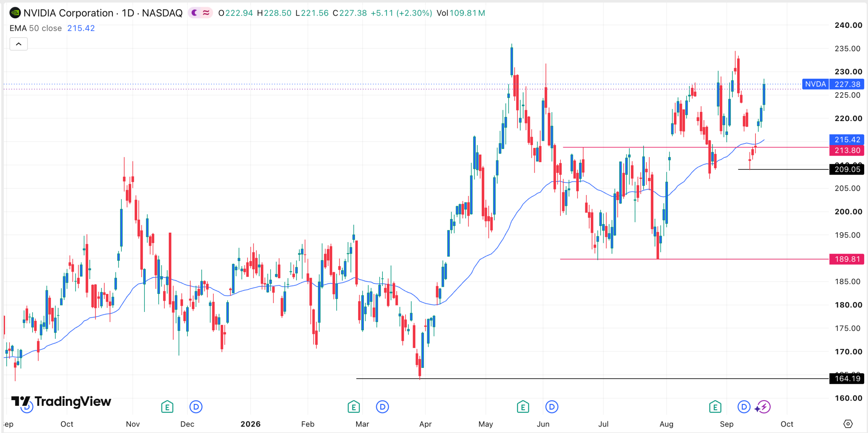This screenshot has height=433, width=868.
Task: Click the black 164.19 price label
Action: click(847, 379)
